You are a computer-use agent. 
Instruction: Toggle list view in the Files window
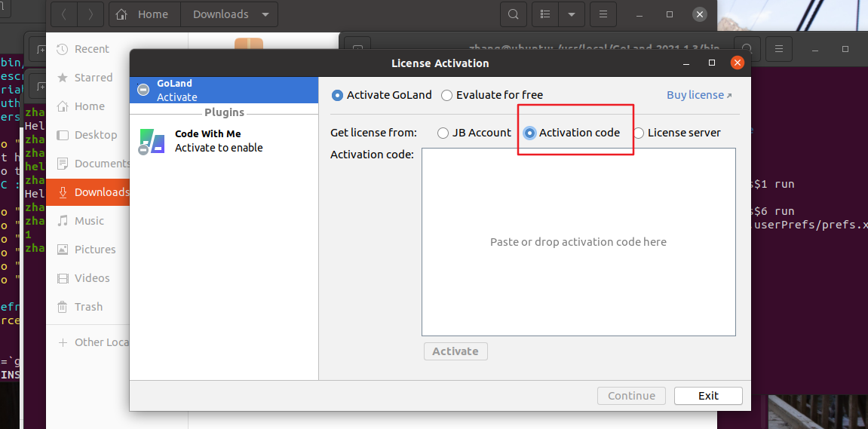pos(545,14)
